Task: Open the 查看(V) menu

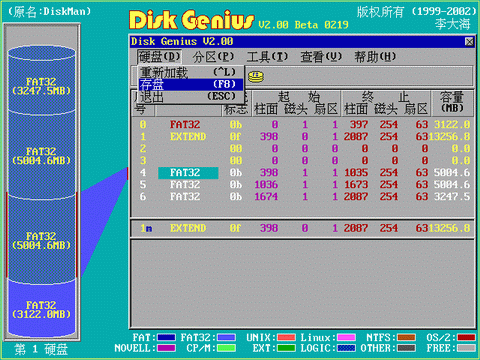Action: point(321,57)
